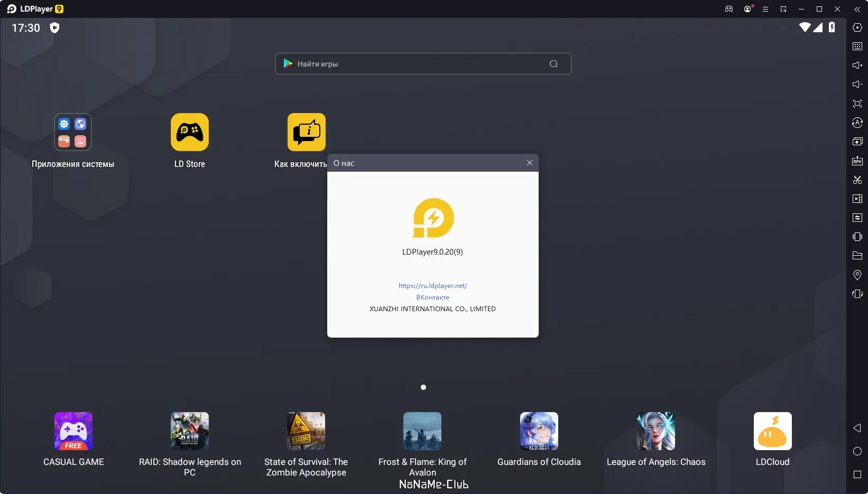
Task: Open the Приложения системы folder
Action: pos(73,132)
